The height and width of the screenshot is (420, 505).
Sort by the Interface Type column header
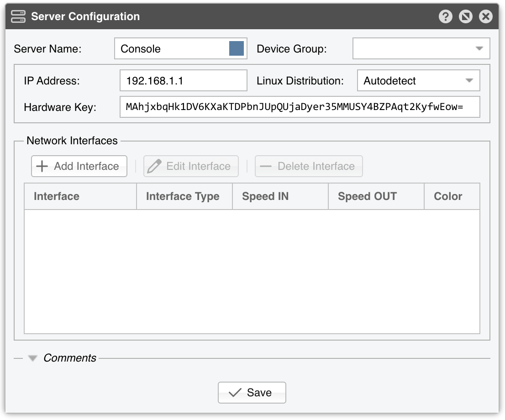184,196
